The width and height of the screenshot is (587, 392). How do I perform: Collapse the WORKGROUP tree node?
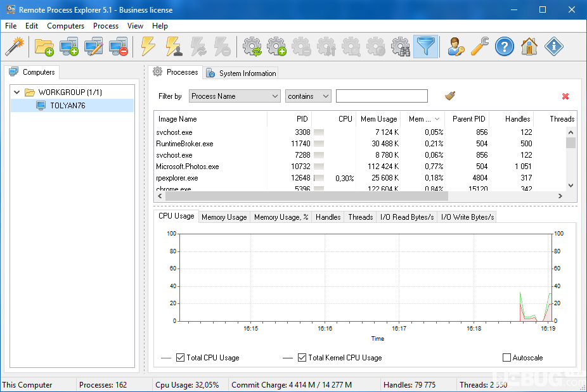17,92
